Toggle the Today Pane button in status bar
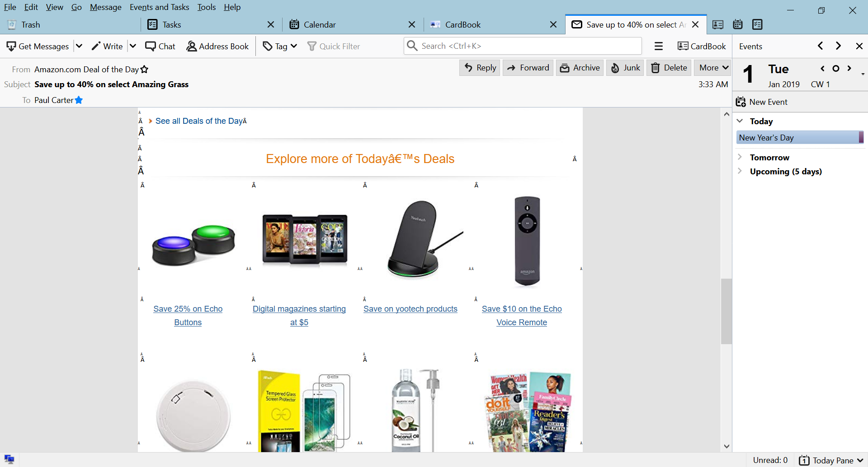Viewport: 868px width, 467px height. [x=831, y=460]
